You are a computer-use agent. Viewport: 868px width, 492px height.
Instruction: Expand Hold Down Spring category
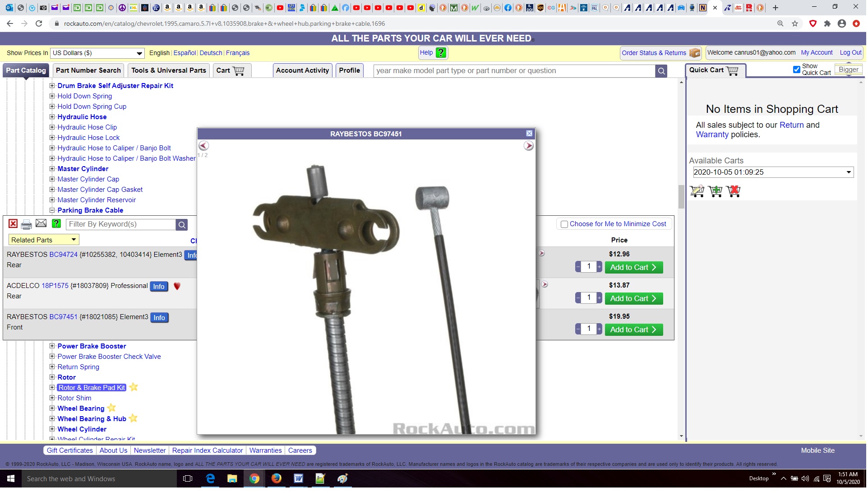point(52,96)
